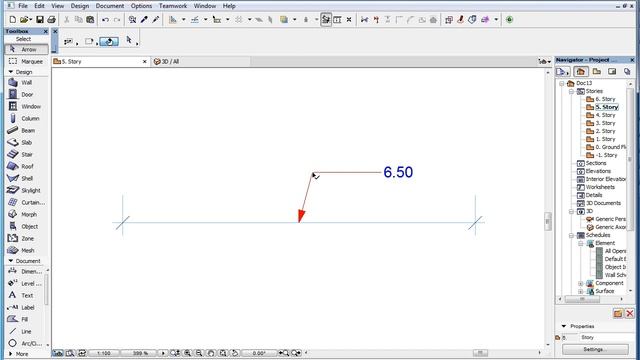
Task: Open the Document menu
Action: (x=110, y=6)
